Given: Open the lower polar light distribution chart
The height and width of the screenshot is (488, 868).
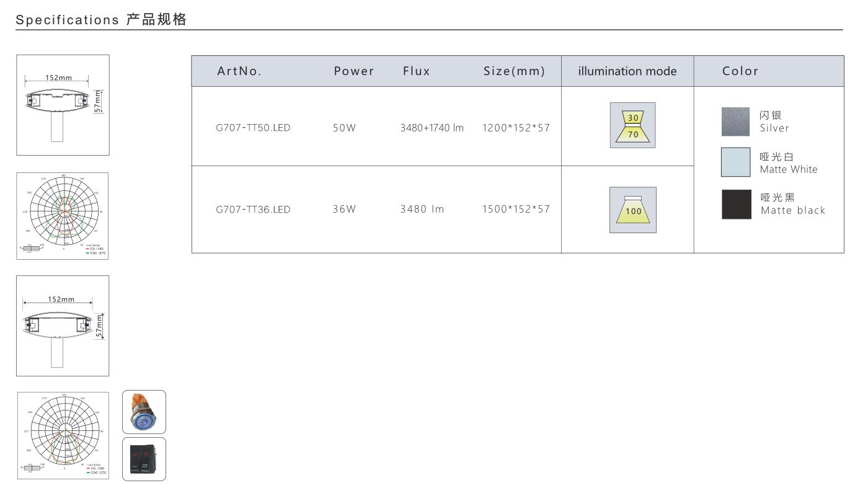Looking at the screenshot, I should tap(63, 436).
